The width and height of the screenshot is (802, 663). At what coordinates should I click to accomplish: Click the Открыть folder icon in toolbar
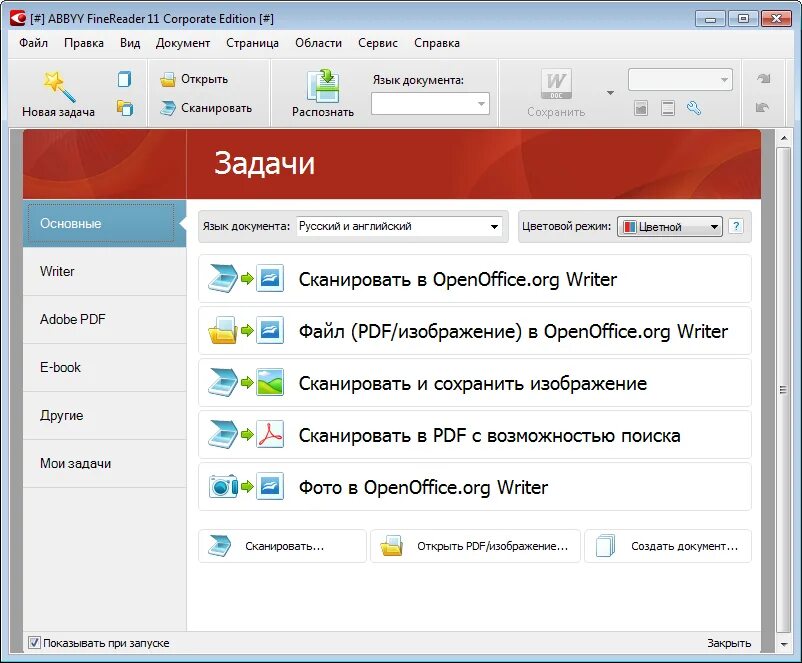click(x=168, y=80)
